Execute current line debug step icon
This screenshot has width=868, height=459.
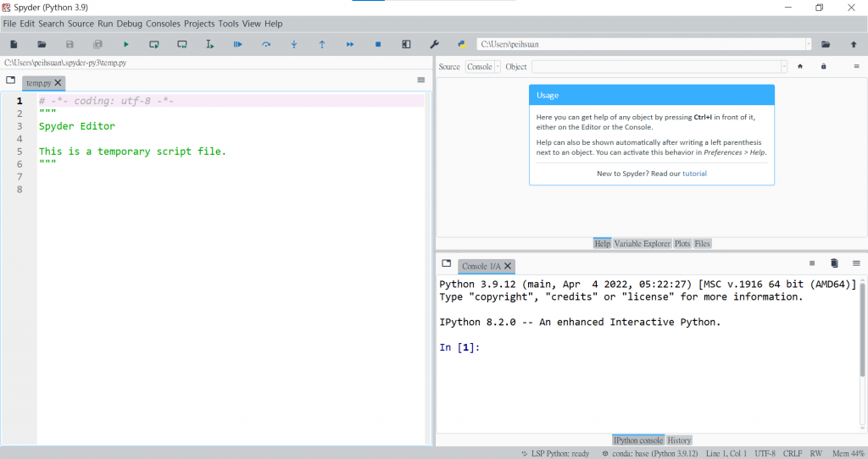point(266,44)
